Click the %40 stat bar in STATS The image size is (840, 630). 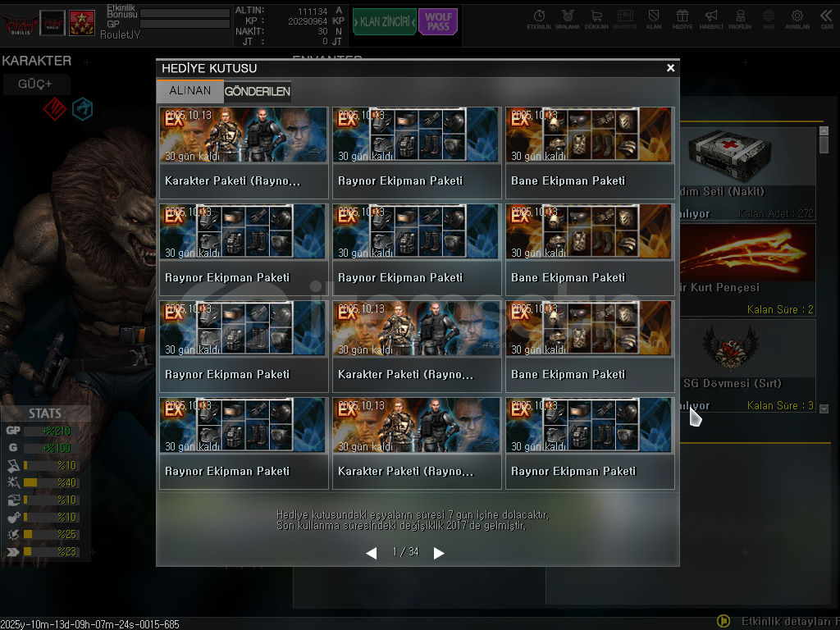pyautogui.click(x=52, y=482)
